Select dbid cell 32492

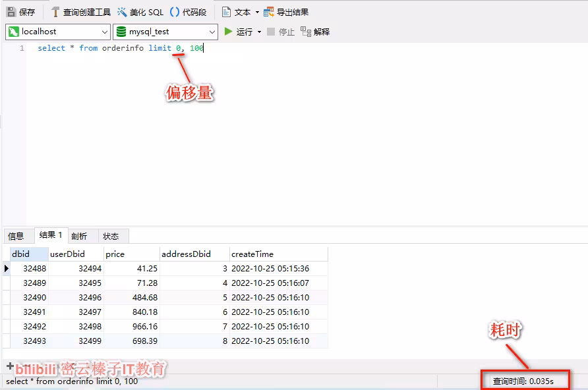29,326
